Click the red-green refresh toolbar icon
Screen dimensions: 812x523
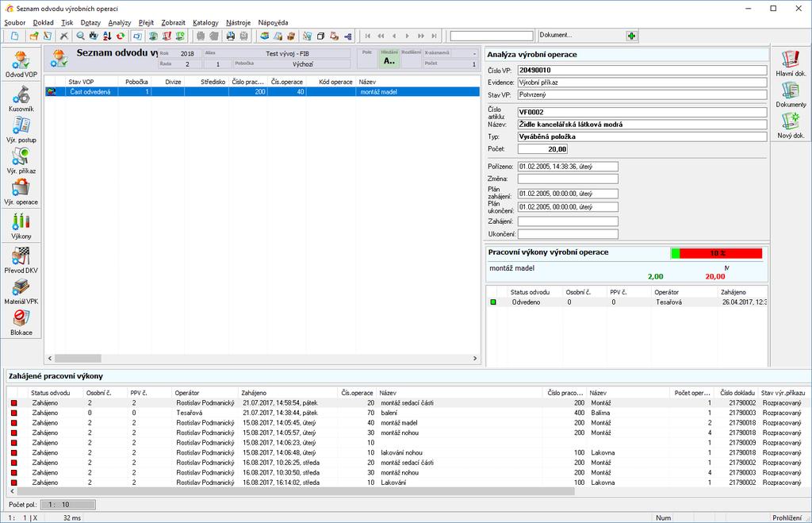pos(121,36)
